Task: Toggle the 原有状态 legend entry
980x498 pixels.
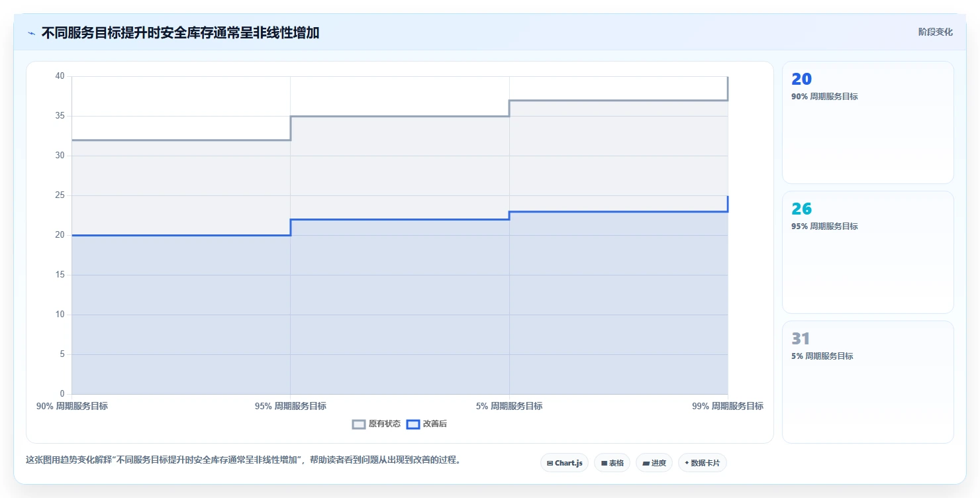Action: (x=376, y=424)
